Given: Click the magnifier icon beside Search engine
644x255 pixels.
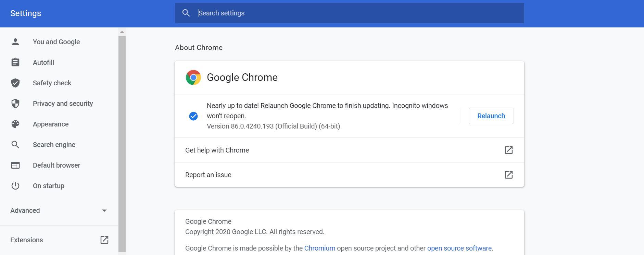Looking at the screenshot, I should tap(15, 145).
